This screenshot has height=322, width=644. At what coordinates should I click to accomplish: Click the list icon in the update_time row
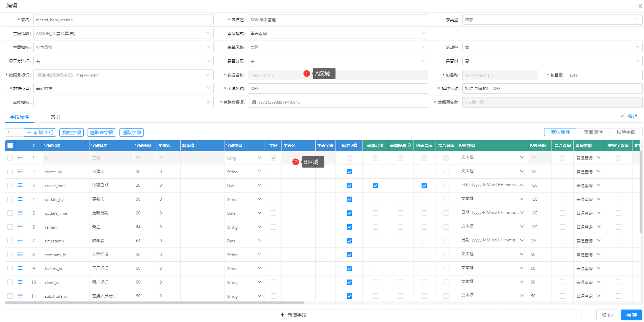pyautogui.click(x=20, y=213)
